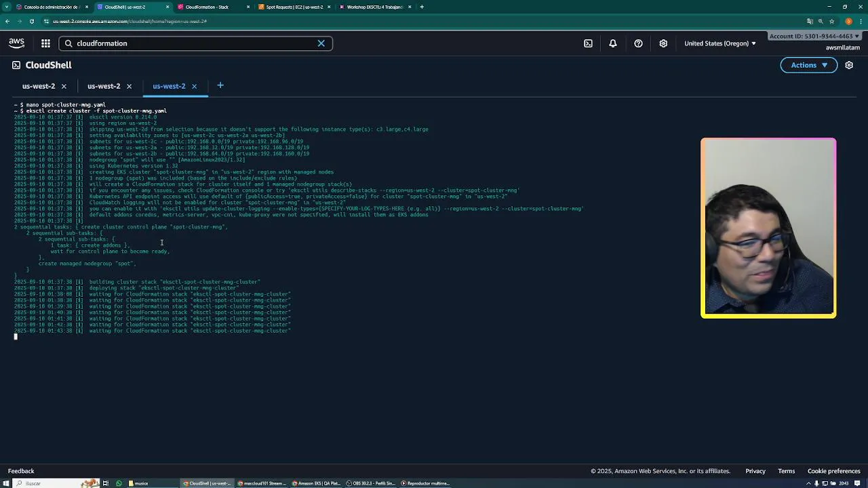Click the webcam video overlay
This screenshot has width=868, height=488.
pyautogui.click(x=768, y=228)
